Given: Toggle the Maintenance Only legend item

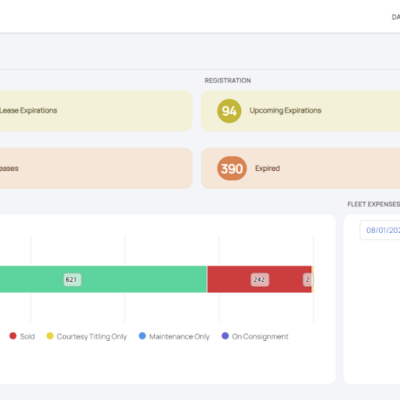Looking at the screenshot, I should click(x=174, y=336).
